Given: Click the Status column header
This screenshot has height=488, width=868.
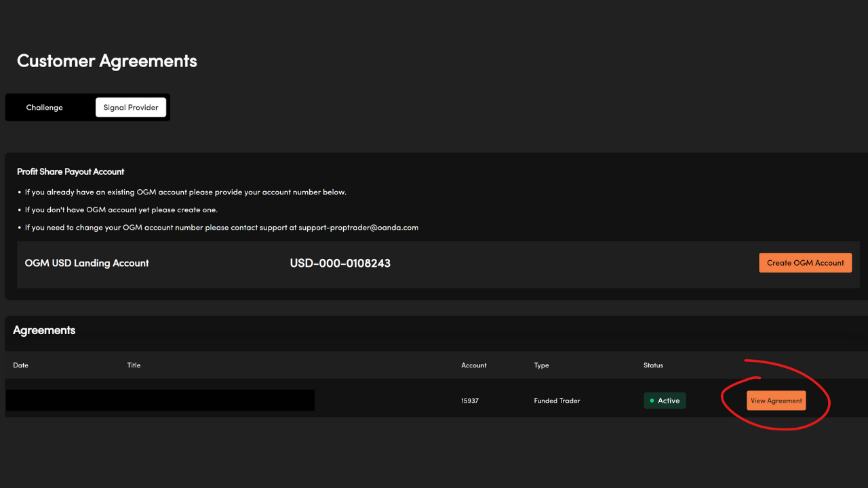Looking at the screenshot, I should [653, 365].
